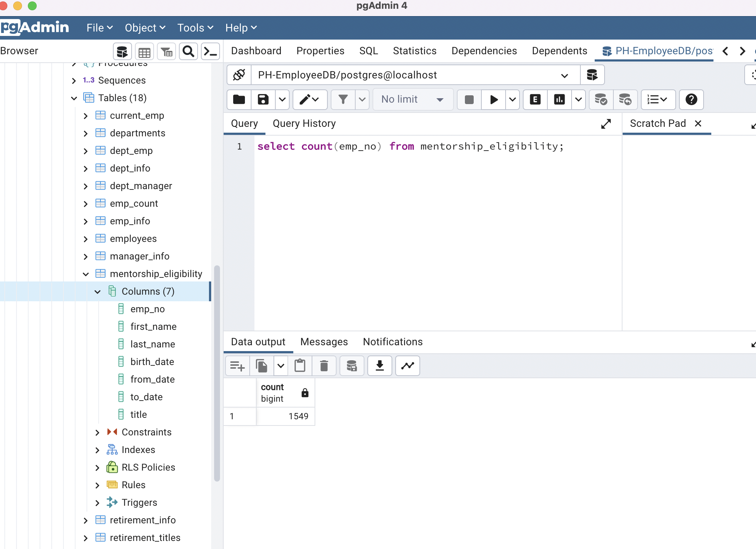Image resolution: width=756 pixels, height=549 pixels.
Task: Click the Explain query icon
Action: pos(535,99)
